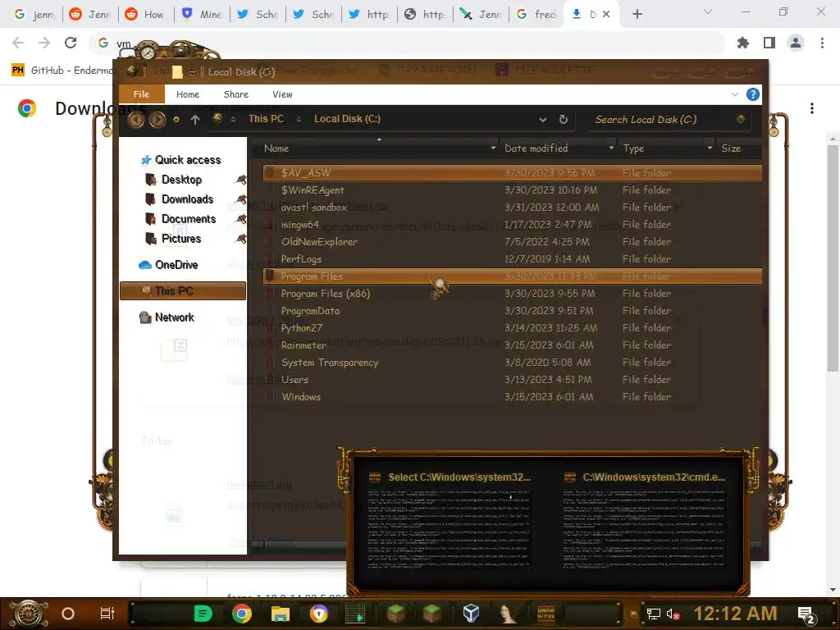Open File Explorer taskbar icon
The image size is (840, 630).
tap(281, 614)
